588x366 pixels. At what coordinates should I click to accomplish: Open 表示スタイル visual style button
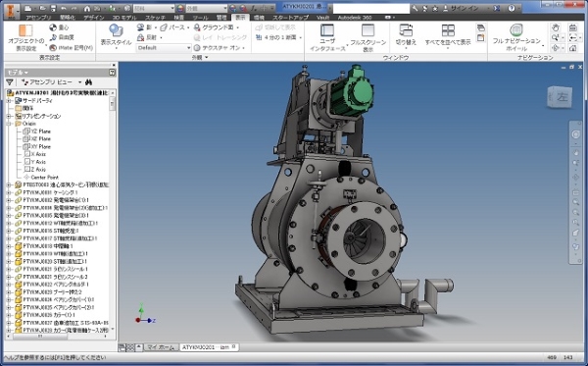tap(116, 35)
